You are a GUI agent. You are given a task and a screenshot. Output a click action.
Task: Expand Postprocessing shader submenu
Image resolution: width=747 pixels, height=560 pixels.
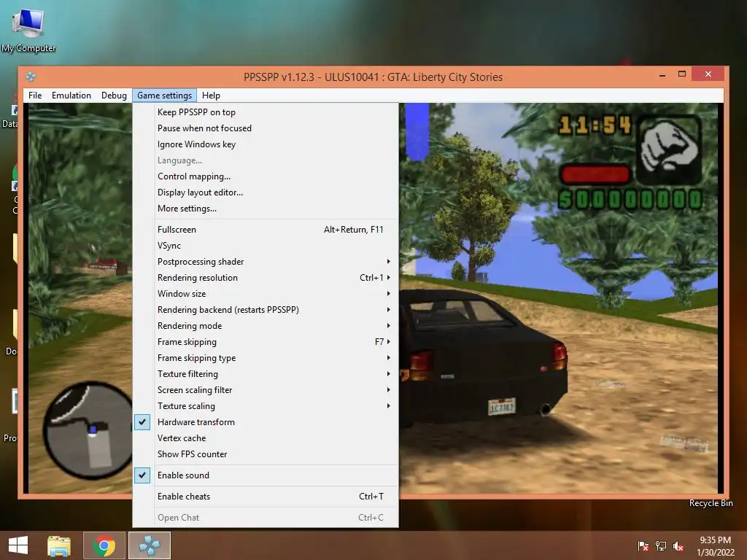coord(266,262)
